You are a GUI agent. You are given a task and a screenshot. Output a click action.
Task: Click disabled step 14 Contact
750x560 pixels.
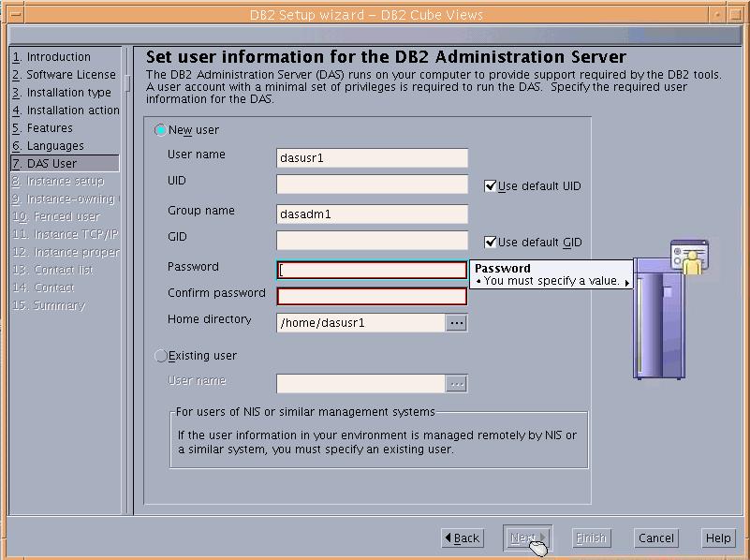coord(43,287)
